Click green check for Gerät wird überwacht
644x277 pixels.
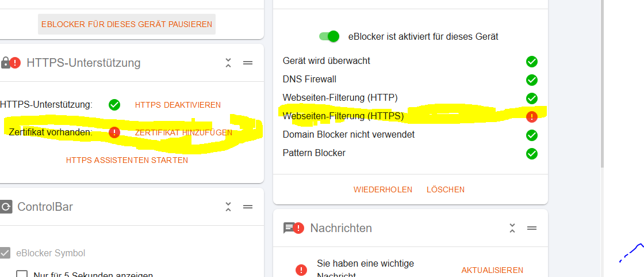click(x=532, y=62)
